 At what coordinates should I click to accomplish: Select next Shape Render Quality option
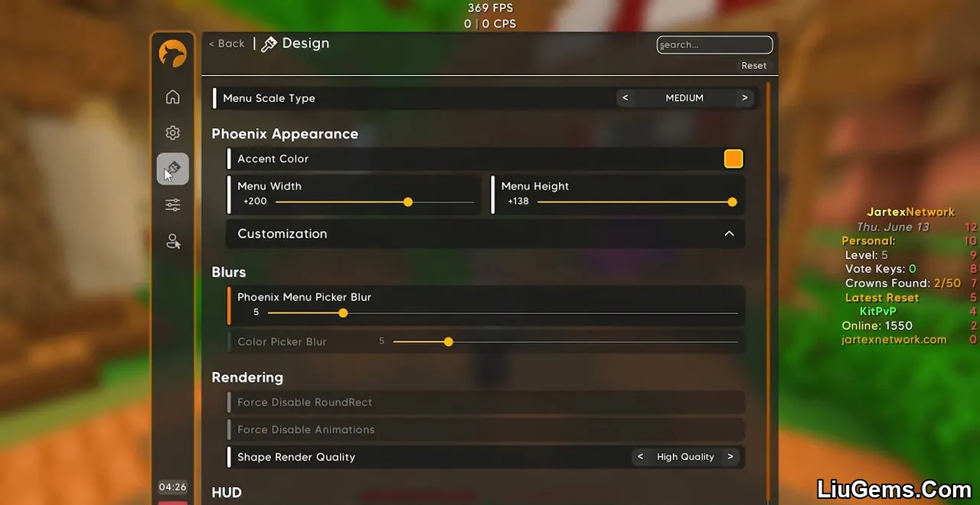click(x=730, y=457)
